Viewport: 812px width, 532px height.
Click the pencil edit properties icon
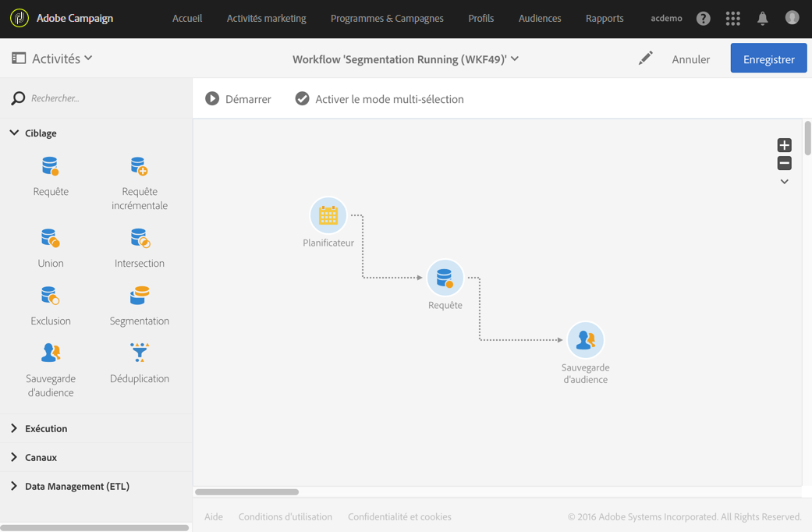click(x=645, y=59)
